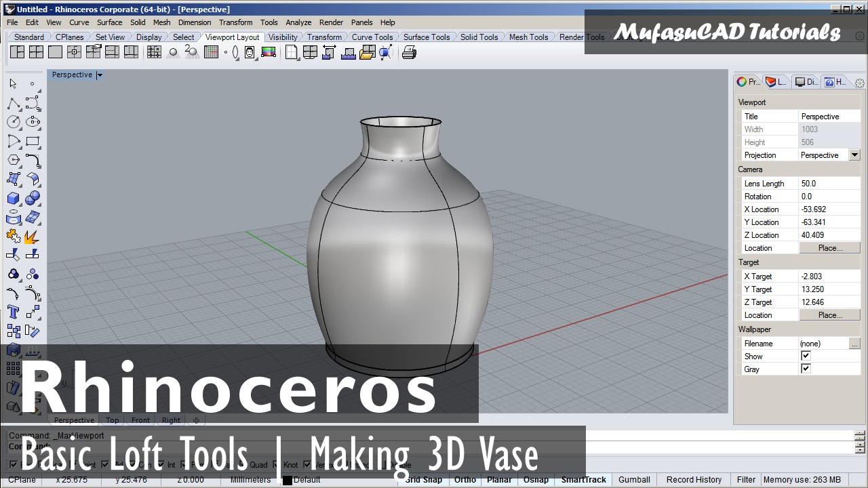
Task: Toggle Grid Snap in status bar
Action: 423,479
